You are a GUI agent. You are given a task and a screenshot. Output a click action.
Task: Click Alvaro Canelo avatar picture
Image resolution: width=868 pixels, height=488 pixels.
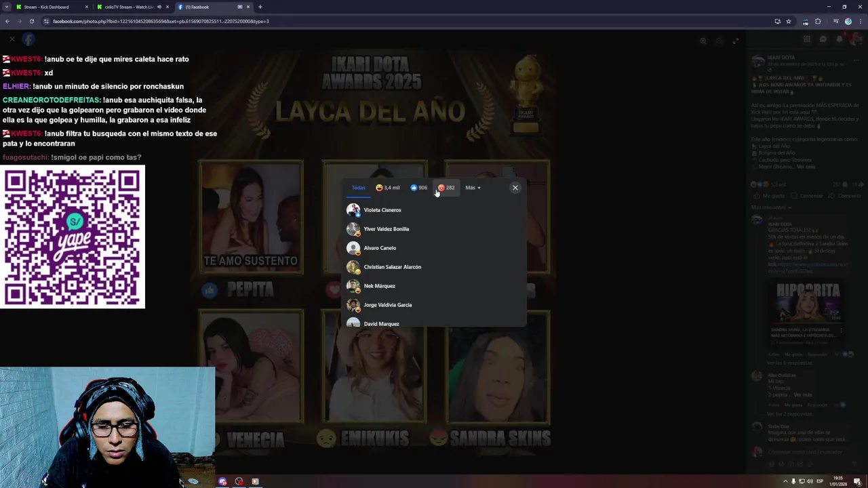coord(353,248)
